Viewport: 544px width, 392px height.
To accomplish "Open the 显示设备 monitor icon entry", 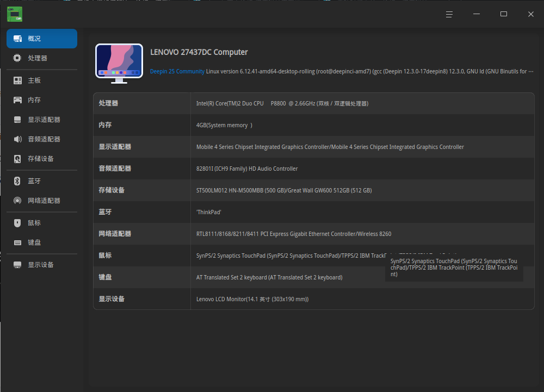I will (x=17, y=265).
